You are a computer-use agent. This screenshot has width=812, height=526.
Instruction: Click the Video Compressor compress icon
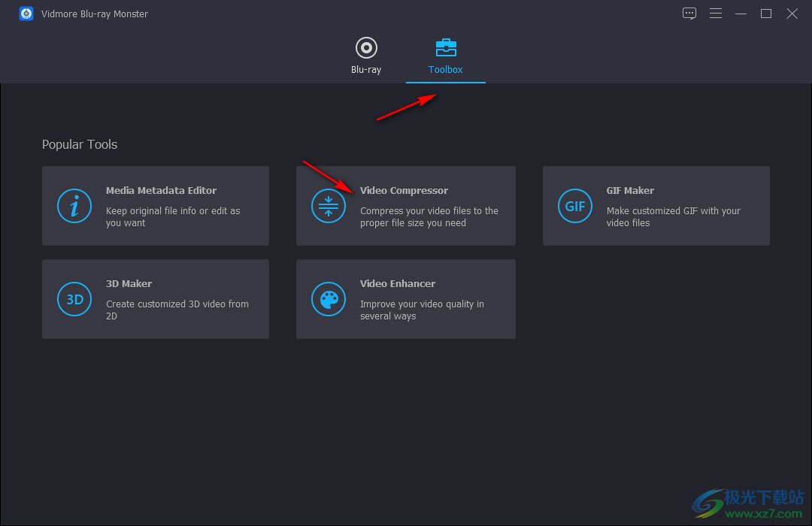coord(329,206)
